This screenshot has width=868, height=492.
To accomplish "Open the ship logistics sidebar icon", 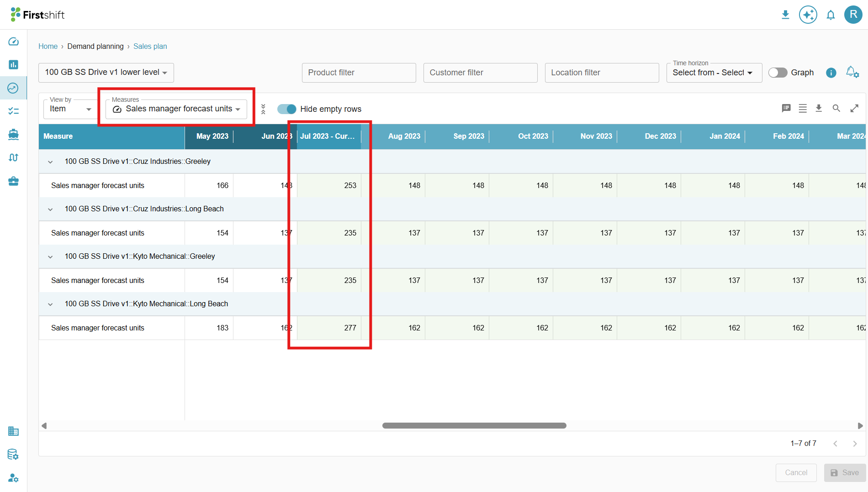I will [13, 134].
